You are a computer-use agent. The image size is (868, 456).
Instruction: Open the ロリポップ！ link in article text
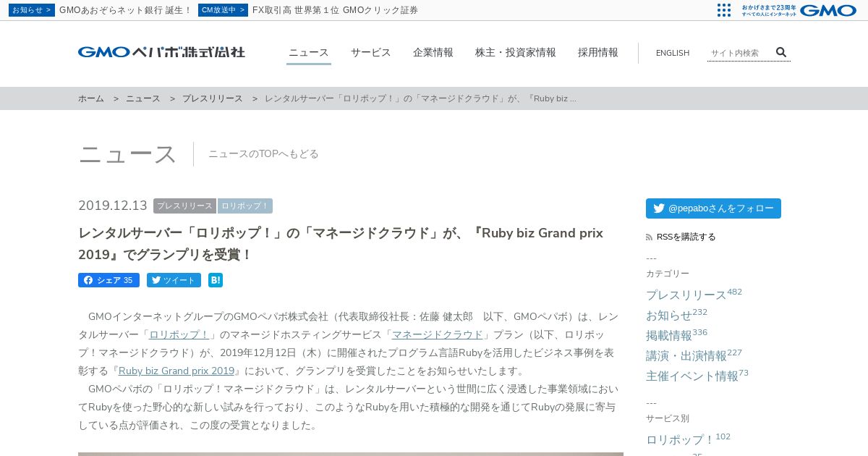179,334
